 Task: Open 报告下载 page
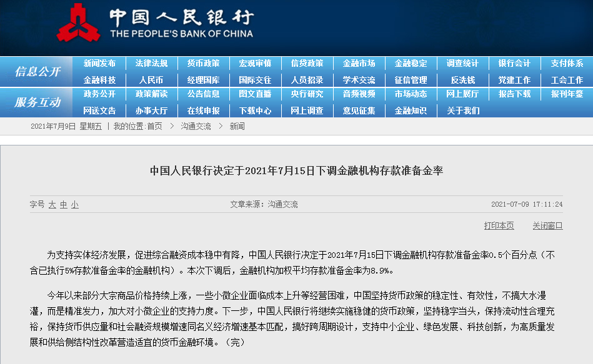point(514,94)
